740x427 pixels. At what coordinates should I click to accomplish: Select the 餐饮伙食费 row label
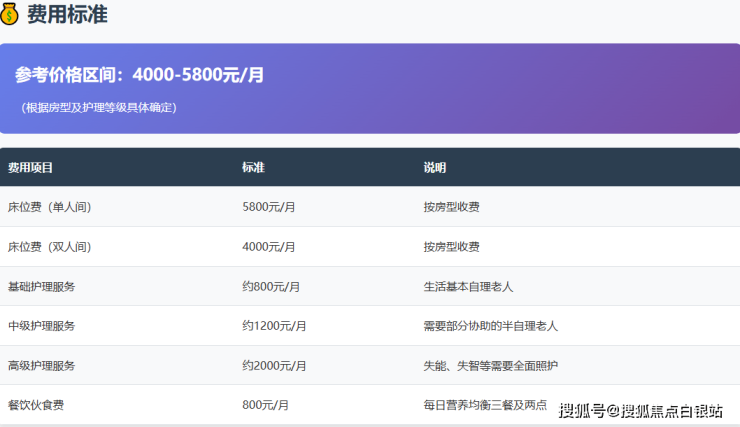pyautogui.click(x=36, y=405)
